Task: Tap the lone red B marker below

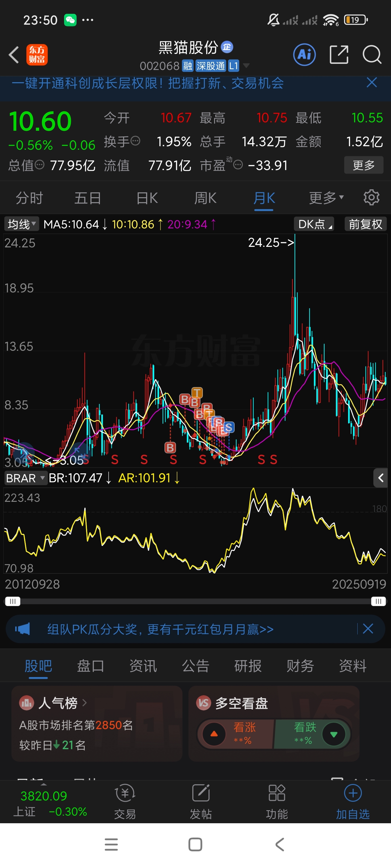Action: pos(170,448)
